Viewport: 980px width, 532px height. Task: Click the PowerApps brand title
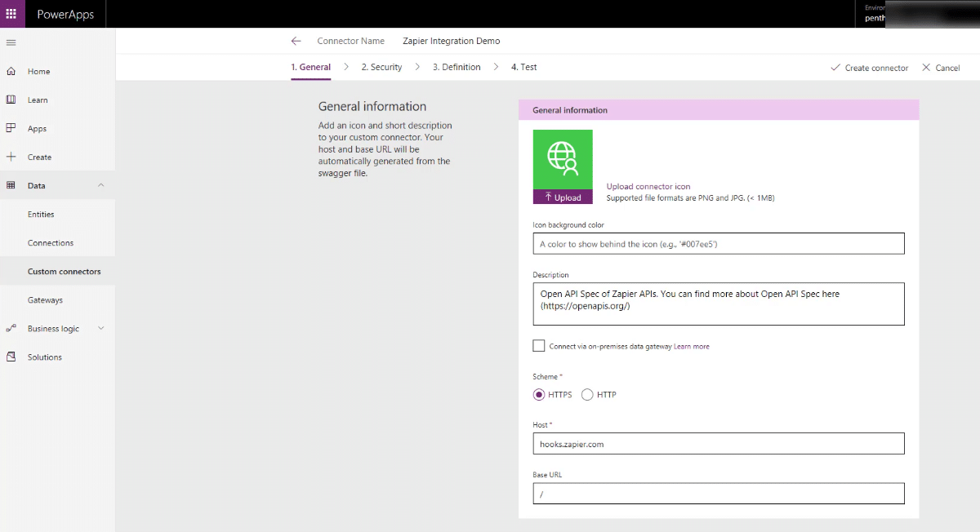(x=65, y=15)
